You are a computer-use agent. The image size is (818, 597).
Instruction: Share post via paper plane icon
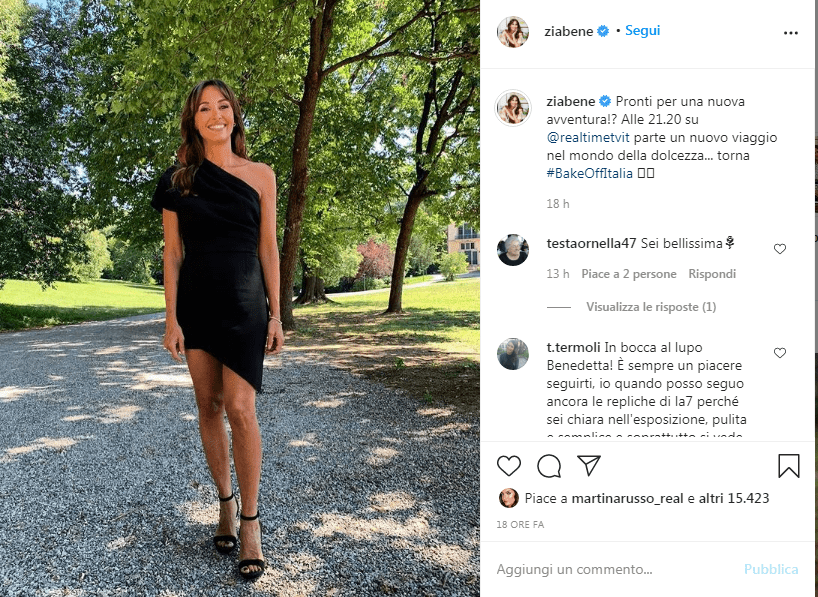tap(589, 465)
